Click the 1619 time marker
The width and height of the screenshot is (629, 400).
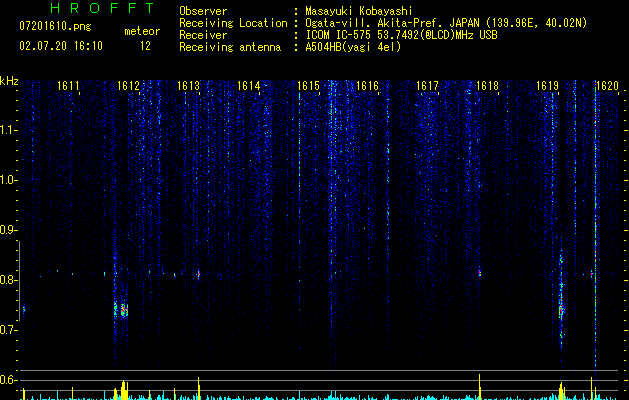[x=548, y=85]
